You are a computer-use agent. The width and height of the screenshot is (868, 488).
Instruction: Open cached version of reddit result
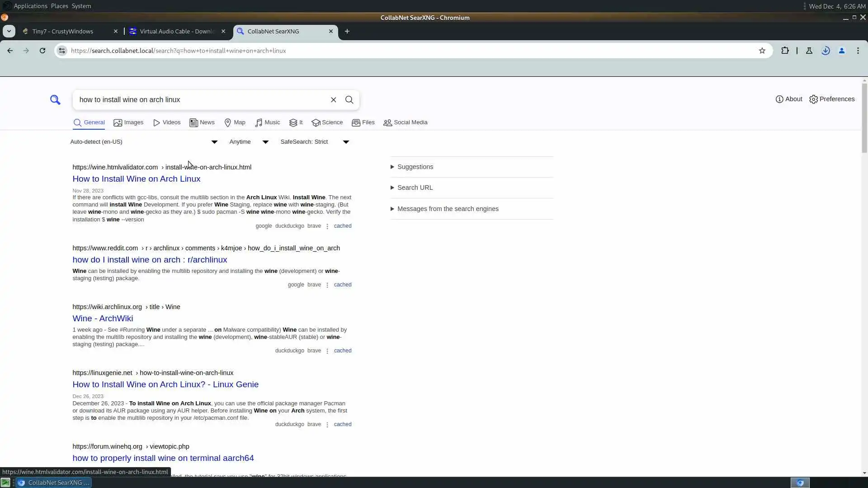(x=342, y=285)
